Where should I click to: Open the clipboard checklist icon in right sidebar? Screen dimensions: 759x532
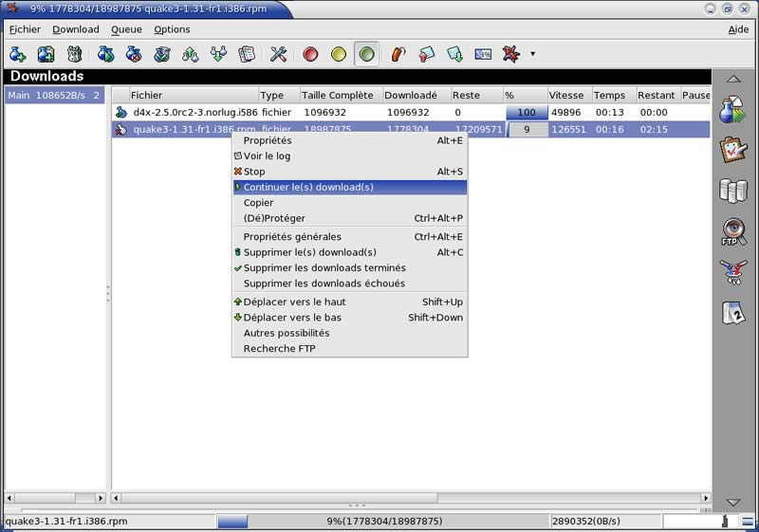(733, 151)
